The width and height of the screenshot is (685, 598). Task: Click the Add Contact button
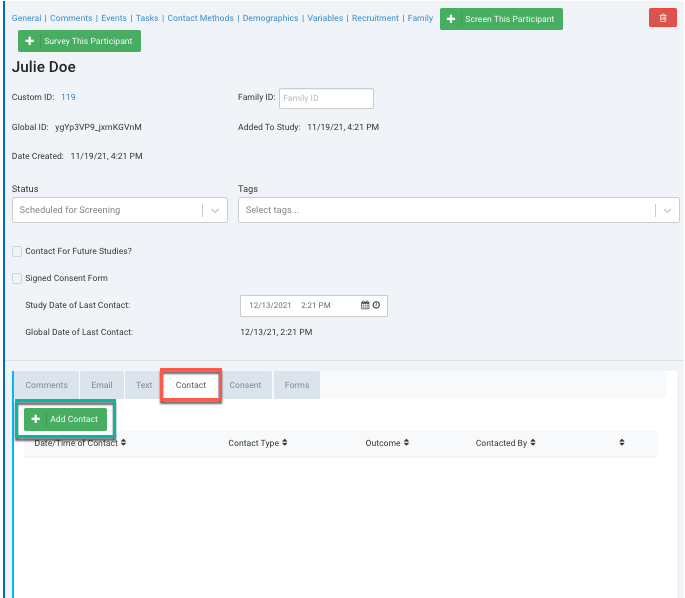(x=65, y=419)
